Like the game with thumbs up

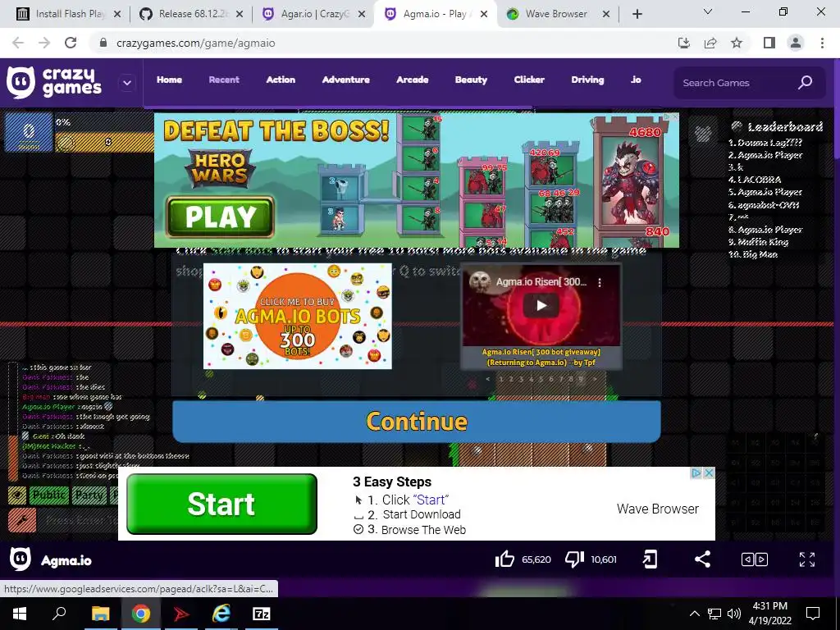[x=504, y=559]
